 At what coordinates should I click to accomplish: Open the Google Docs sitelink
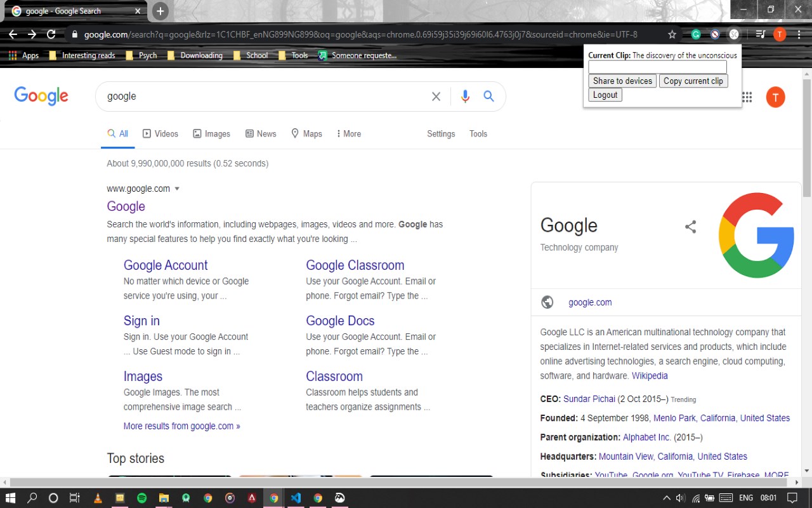pyautogui.click(x=340, y=321)
